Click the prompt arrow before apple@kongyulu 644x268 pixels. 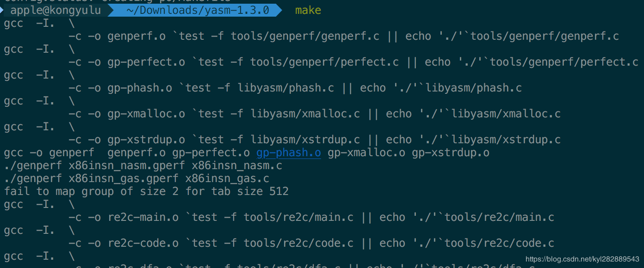[x=2, y=10]
